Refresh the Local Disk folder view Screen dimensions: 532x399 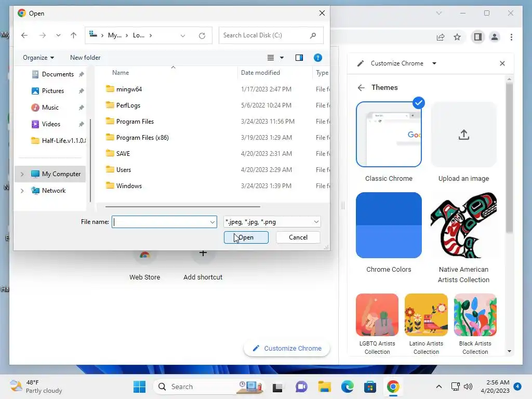click(202, 36)
